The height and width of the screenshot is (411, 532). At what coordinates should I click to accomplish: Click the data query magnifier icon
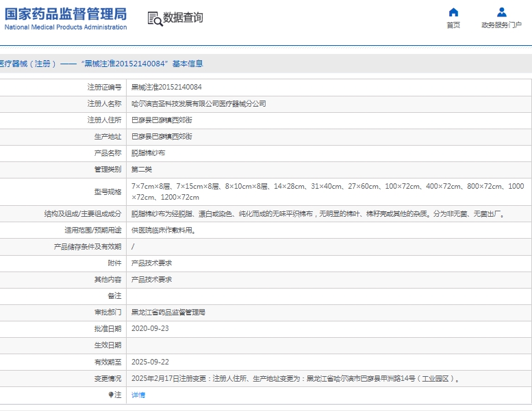pyautogui.click(x=155, y=18)
